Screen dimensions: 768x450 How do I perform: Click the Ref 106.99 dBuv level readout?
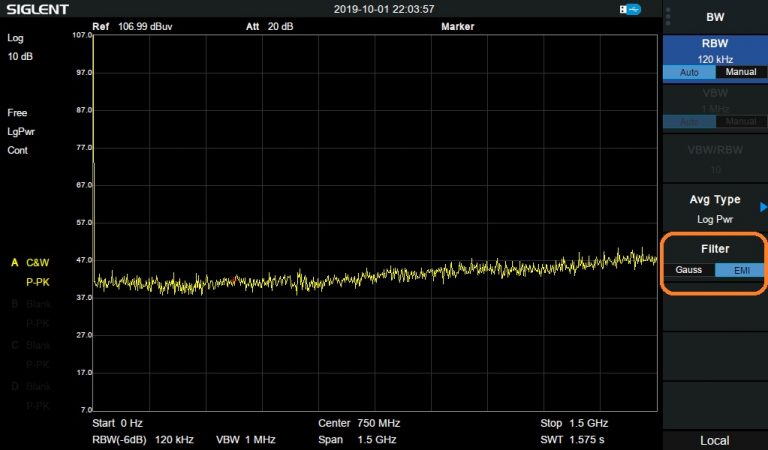point(133,26)
